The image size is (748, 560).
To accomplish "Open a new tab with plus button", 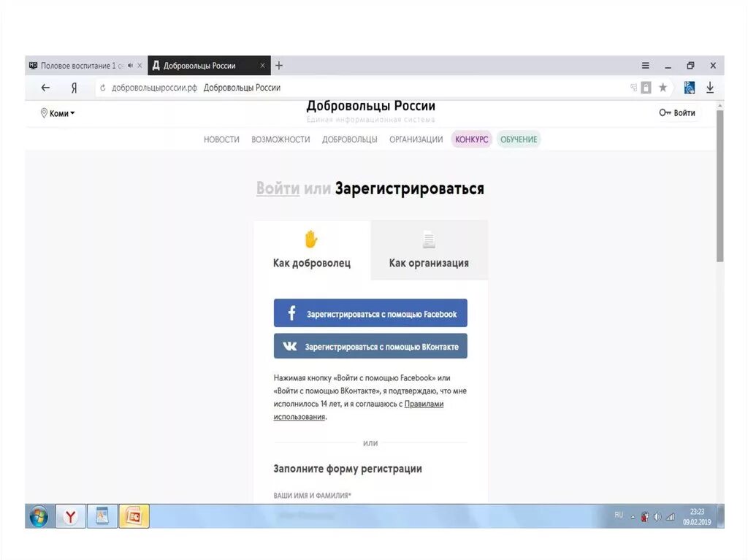I will click(x=279, y=66).
